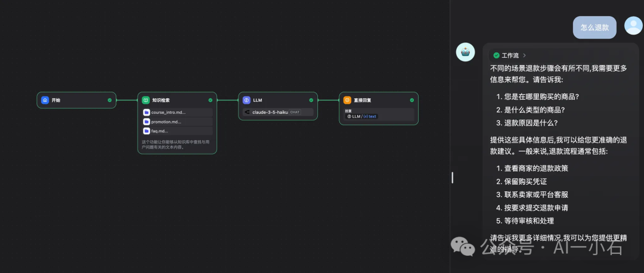This screenshot has width=644, height=273.
Task: Open the course_intro.md knowledge entry
Action: 177,113
